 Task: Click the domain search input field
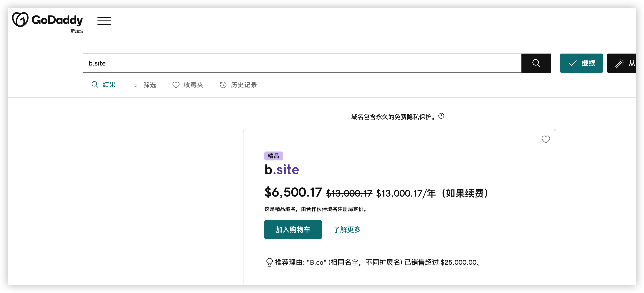300,63
